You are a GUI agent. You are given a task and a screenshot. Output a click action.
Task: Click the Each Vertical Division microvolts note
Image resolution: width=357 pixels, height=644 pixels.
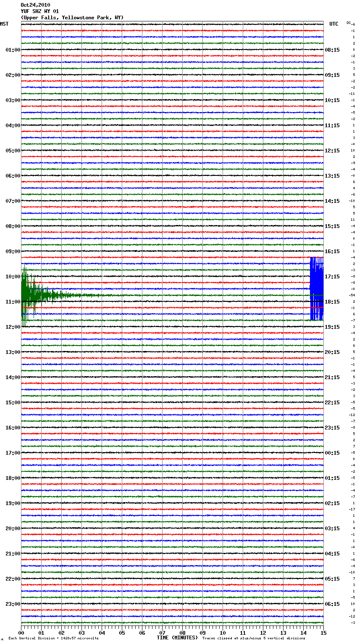click(x=53, y=638)
